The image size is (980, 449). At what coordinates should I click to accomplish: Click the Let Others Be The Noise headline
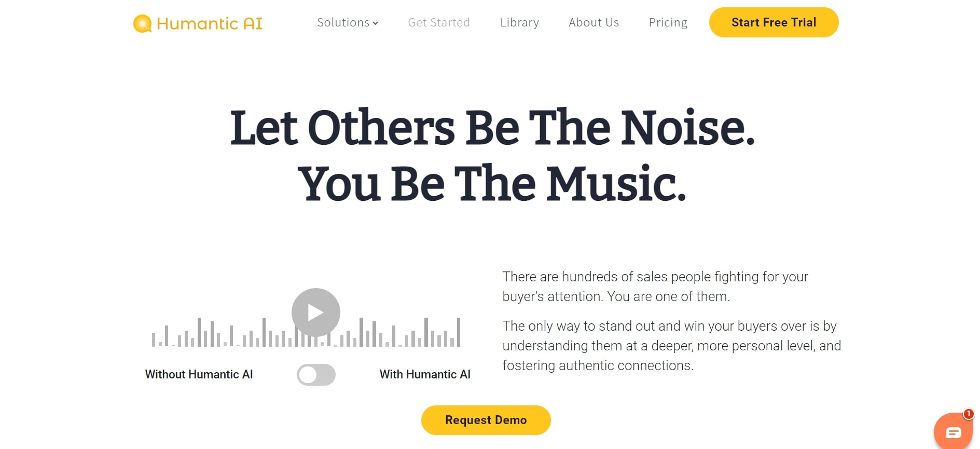492,128
